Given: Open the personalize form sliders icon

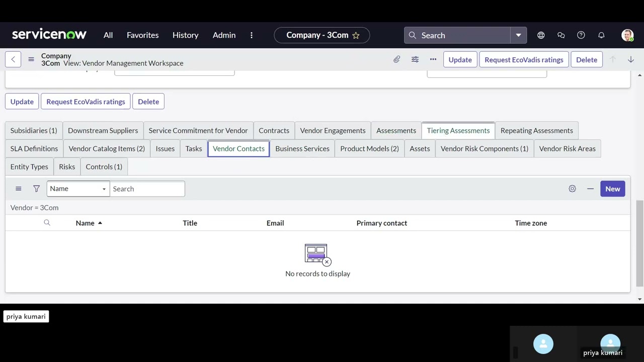Looking at the screenshot, I should tap(415, 59).
